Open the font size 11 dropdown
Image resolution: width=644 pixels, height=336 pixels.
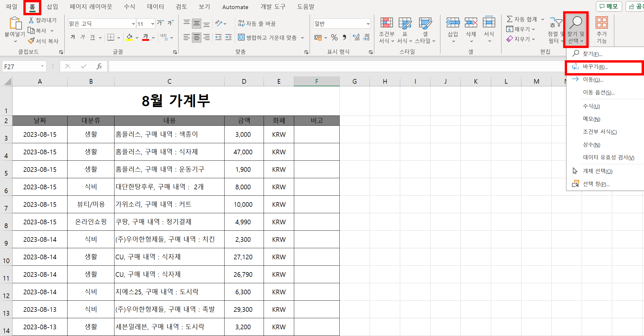[x=153, y=24]
